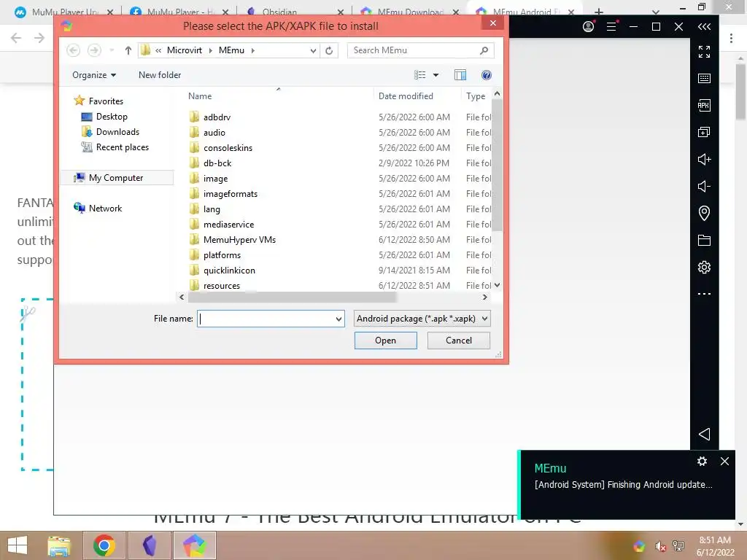Image resolution: width=747 pixels, height=560 pixels.
Task: Switch to first MuMu Player tab
Action: click(x=64, y=12)
